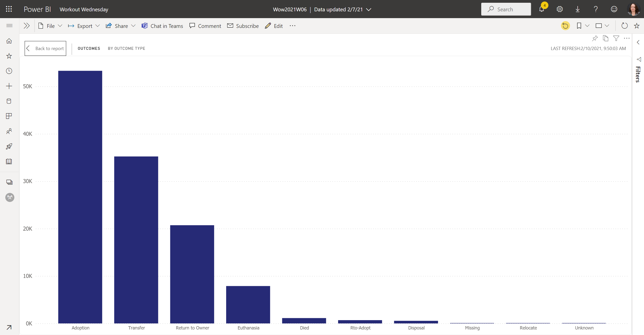Image resolution: width=644 pixels, height=335 pixels.
Task: Open the Learn book icon
Action: pos(9,161)
